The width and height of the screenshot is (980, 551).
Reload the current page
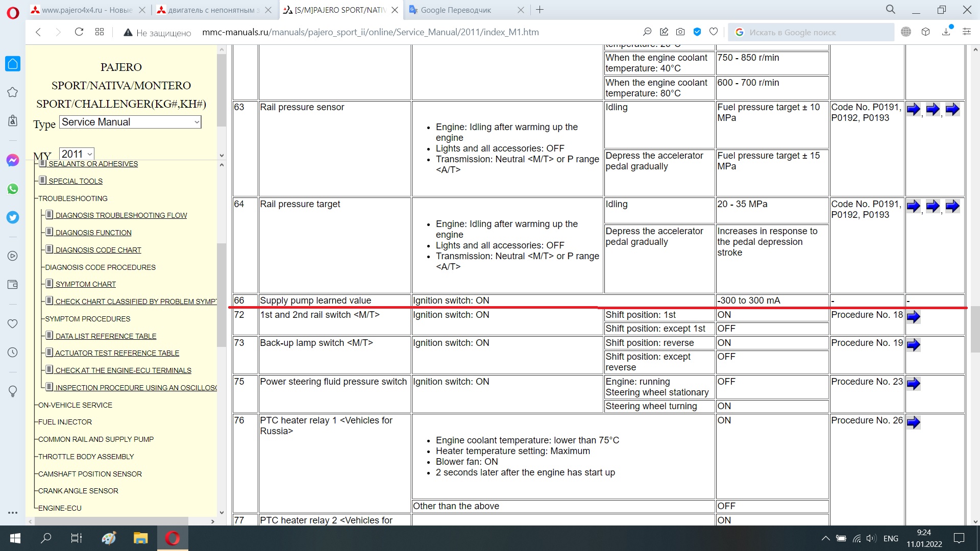click(x=79, y=32)
